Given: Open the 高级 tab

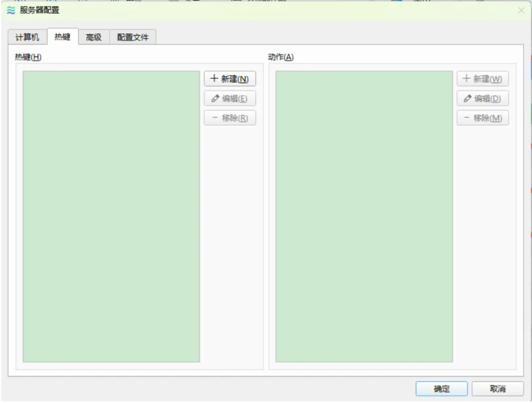Looking at the screenshot, I should pyautogui.click(x=94, y=37).
